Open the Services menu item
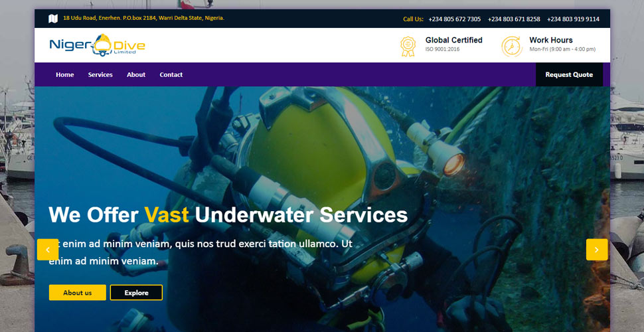The height and width of the screenshot is (332, 644). [100, 75]
